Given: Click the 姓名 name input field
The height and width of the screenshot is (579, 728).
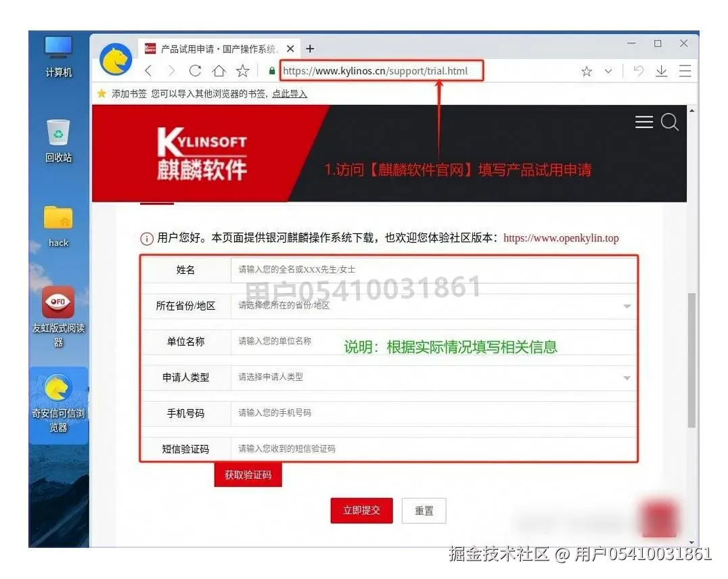Looking at the screenshot, I should [406, 269].
